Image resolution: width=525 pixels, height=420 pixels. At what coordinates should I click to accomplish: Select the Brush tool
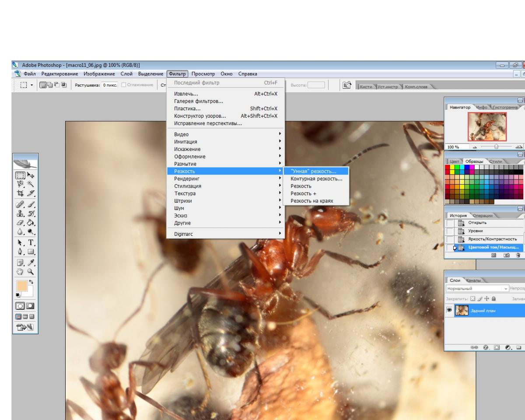(31, 204)
